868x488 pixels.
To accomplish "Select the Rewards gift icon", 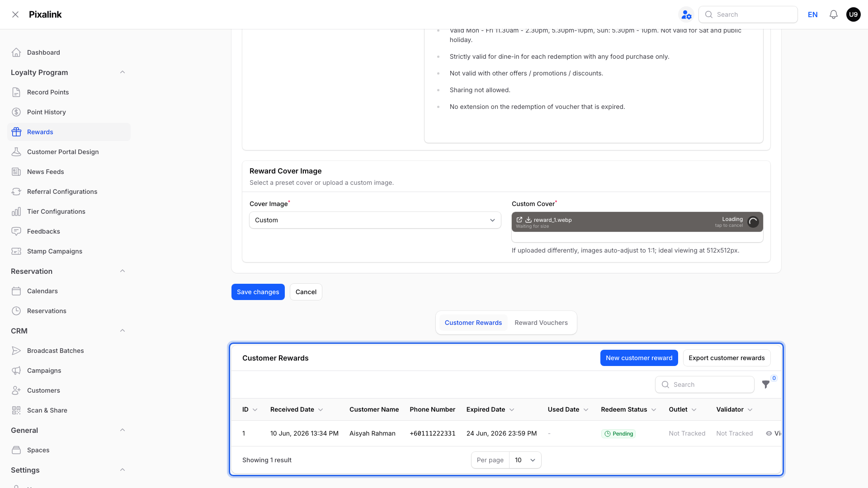I will tap(16, 132).
